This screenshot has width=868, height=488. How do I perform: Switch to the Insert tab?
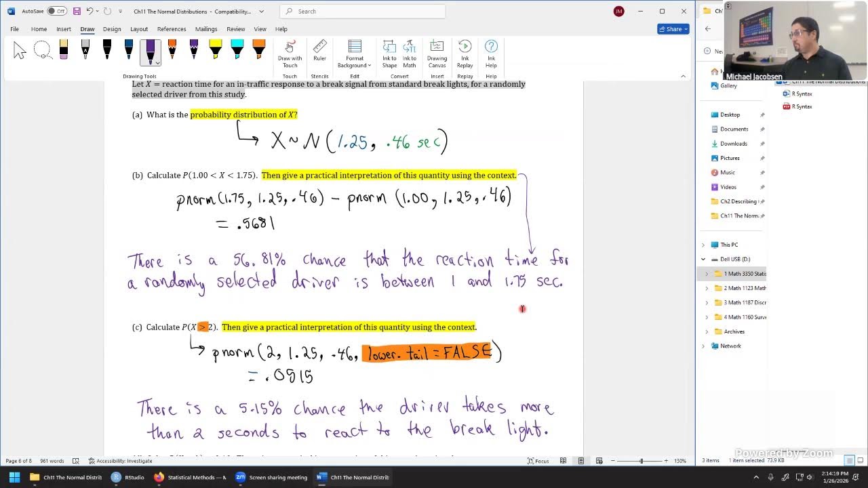coord(64,29)
